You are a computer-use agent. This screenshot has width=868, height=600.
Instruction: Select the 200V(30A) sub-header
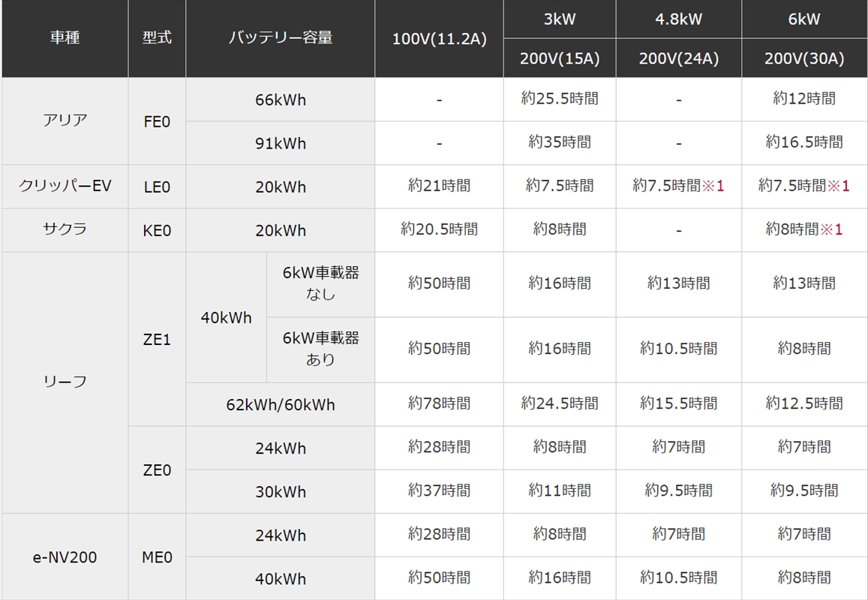coord(804,58)
